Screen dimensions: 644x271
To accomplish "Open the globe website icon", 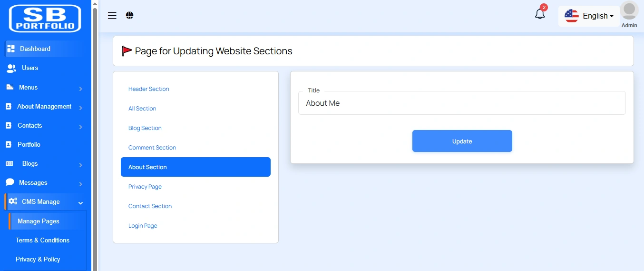I will click(x=130, y=16).
